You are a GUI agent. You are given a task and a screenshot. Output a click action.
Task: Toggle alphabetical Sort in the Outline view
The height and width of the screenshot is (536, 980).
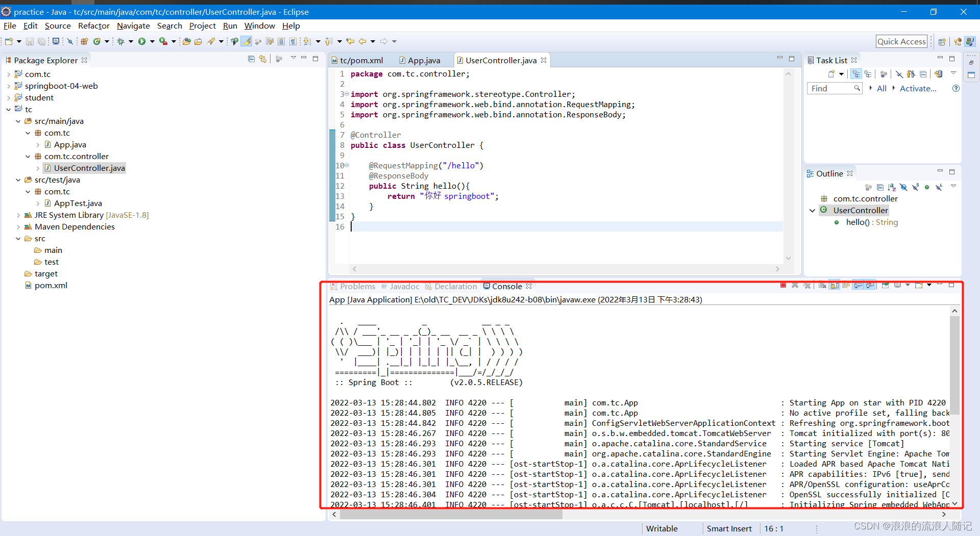coord(892,187)
